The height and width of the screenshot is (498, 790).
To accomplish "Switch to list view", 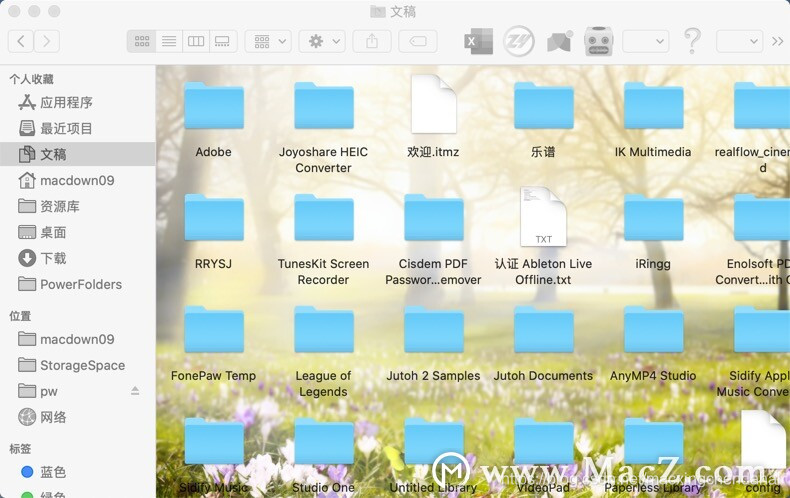I will [169, 41].
